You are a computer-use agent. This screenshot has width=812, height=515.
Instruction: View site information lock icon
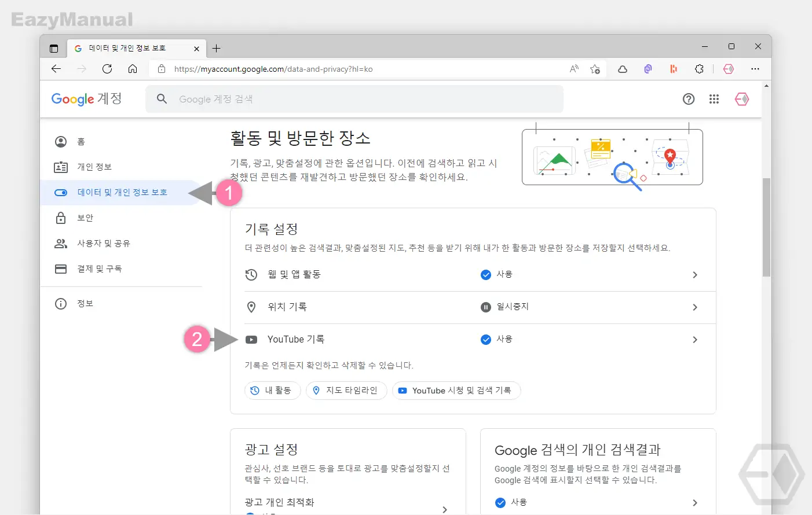coord(162,69)
